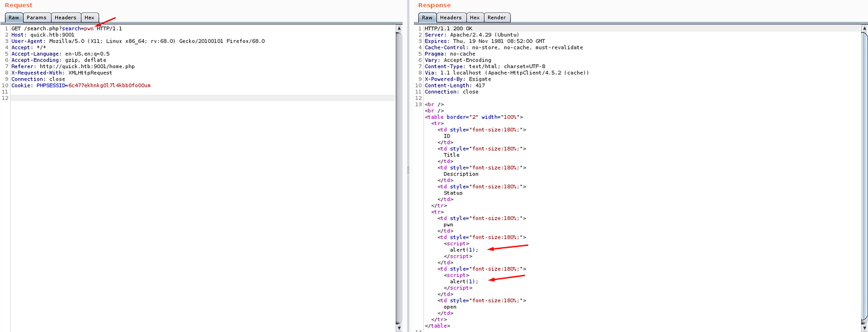Screen dimensions: 868x332
Task: Click the 'Request' panel title
Action: tap(19, 5)
